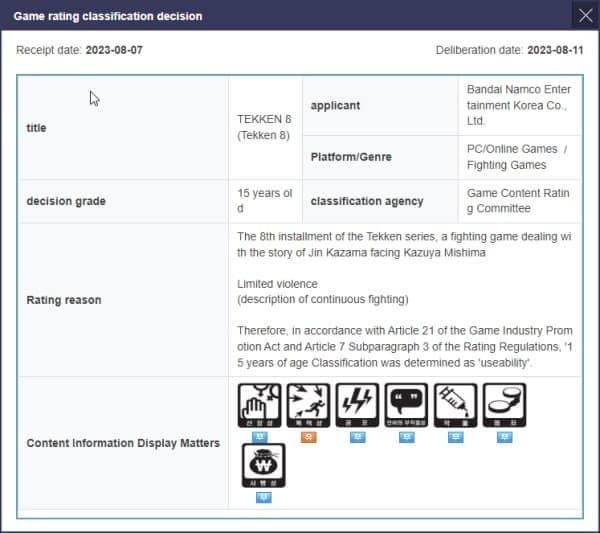Viewport: 600px width, 533px height.
Task: Click the Bandai Namco applicant value
Action: click(x=518, y=105)
